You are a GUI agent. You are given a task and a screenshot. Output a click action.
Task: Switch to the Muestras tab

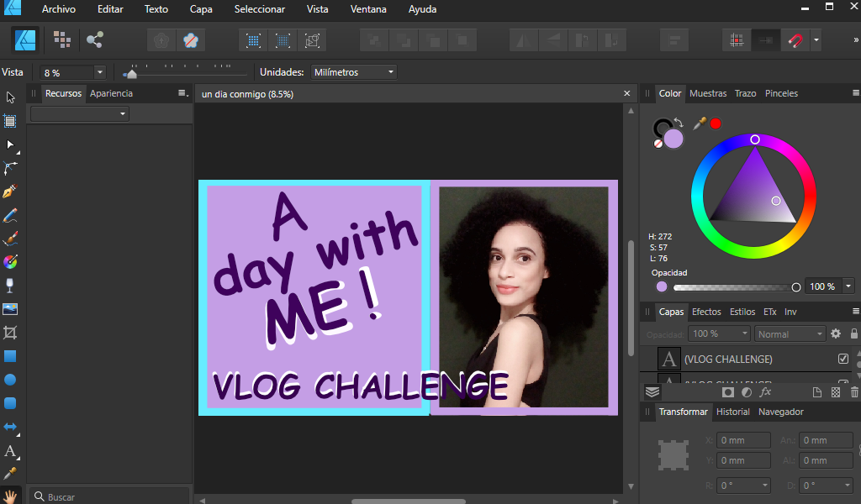[708, 93]
